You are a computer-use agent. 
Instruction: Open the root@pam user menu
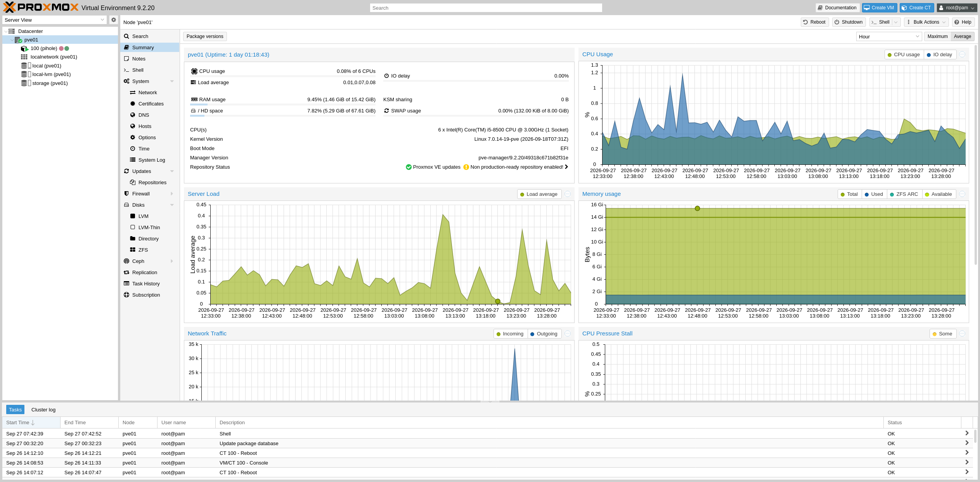click(x=956, y=8)
